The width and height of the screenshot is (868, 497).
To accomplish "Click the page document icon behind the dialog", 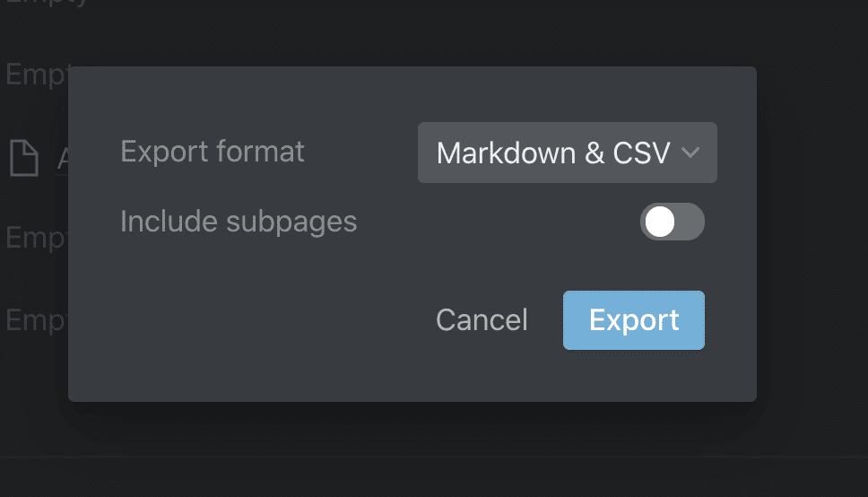I will 24,159.
